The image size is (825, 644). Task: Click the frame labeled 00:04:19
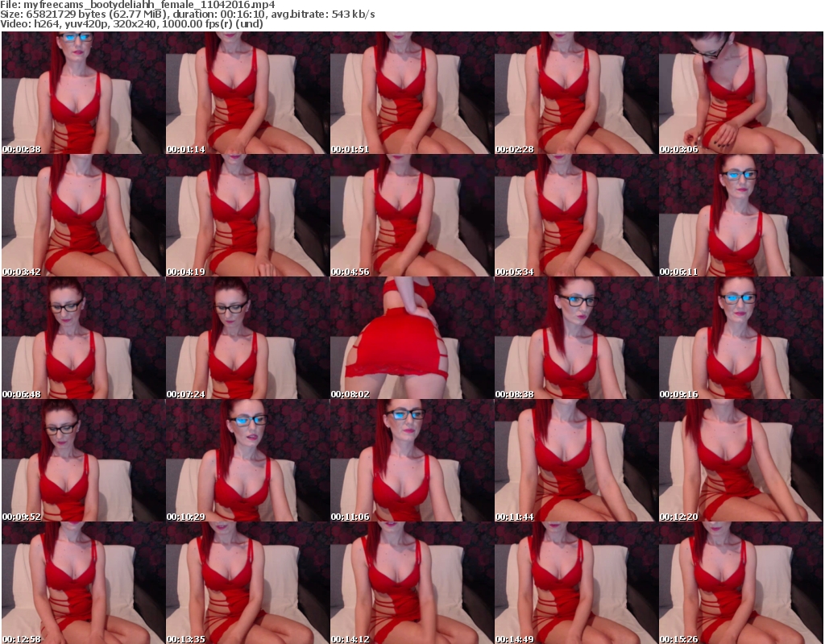[x=248, y=215]
